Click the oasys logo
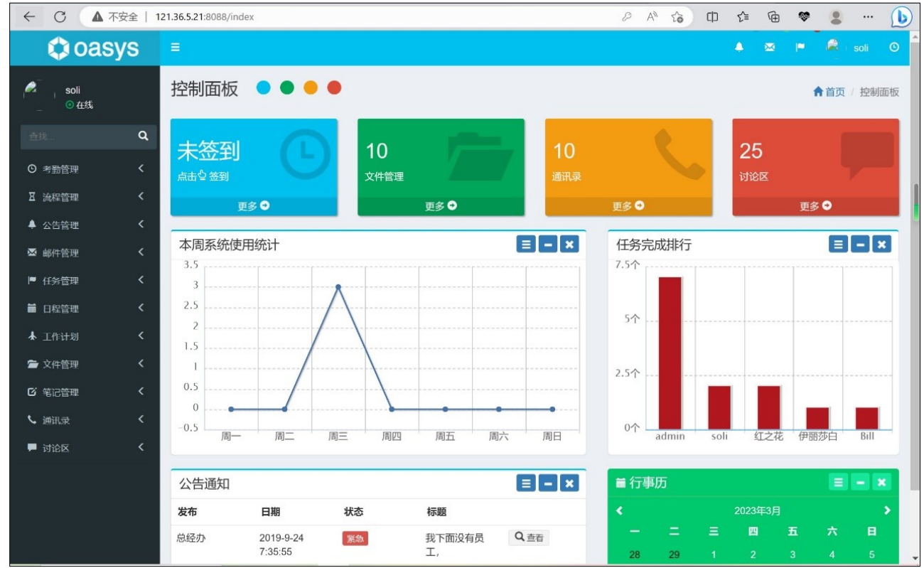 pos(93,48)
